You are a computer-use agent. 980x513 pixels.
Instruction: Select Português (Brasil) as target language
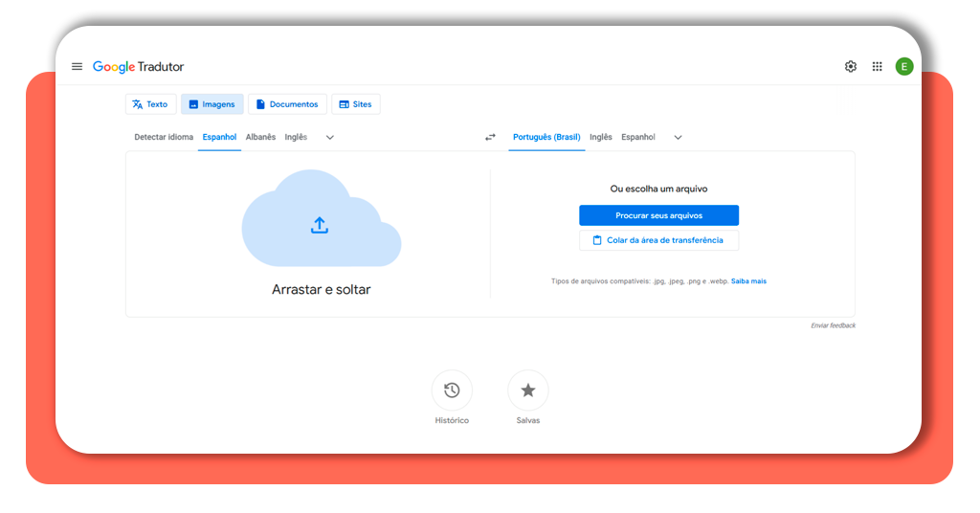coord(546,137)
